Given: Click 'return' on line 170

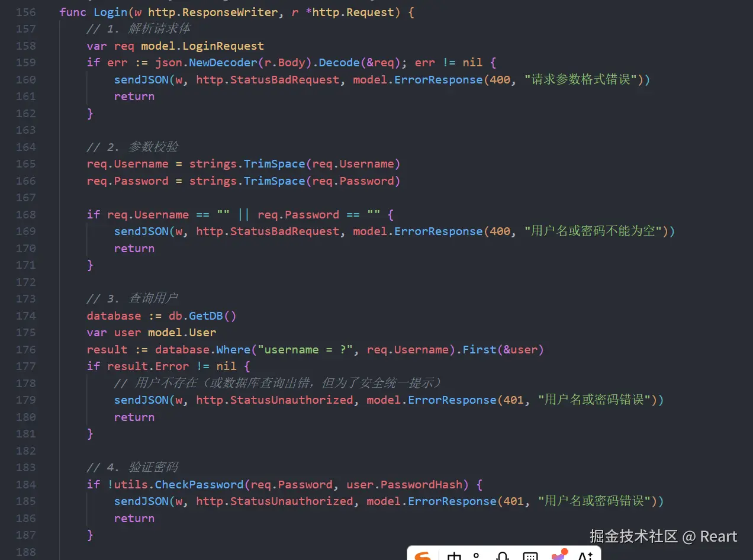Looking at the screenshot, I should click(x=134, y=248).
